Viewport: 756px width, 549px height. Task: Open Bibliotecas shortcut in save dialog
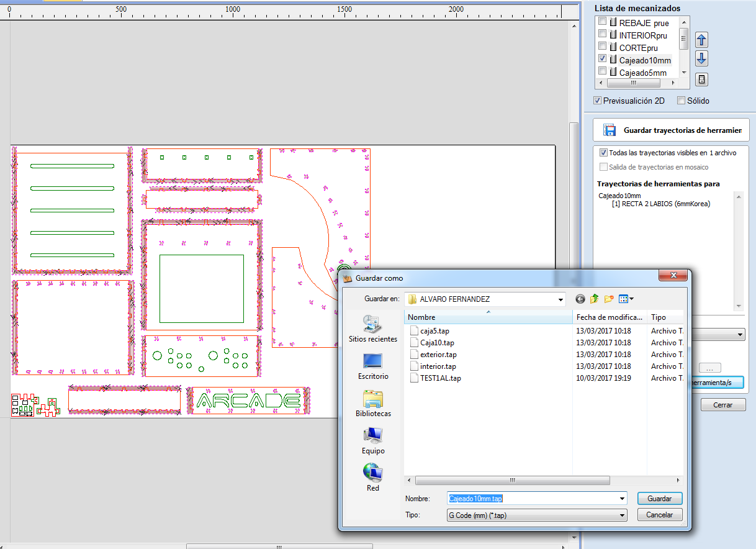[x=372, y=404]
